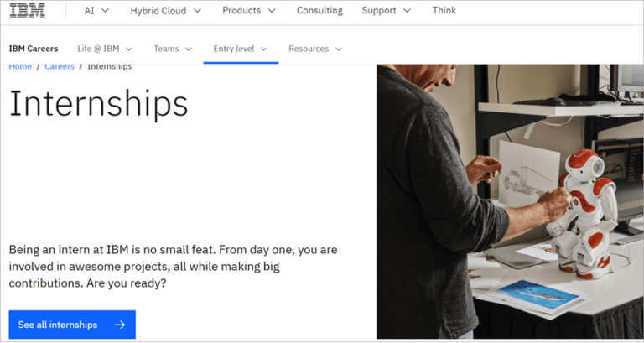Follow the Careers breadcrumb link
644x343 pixels.
pyautogui.click(x=60, y=67)
